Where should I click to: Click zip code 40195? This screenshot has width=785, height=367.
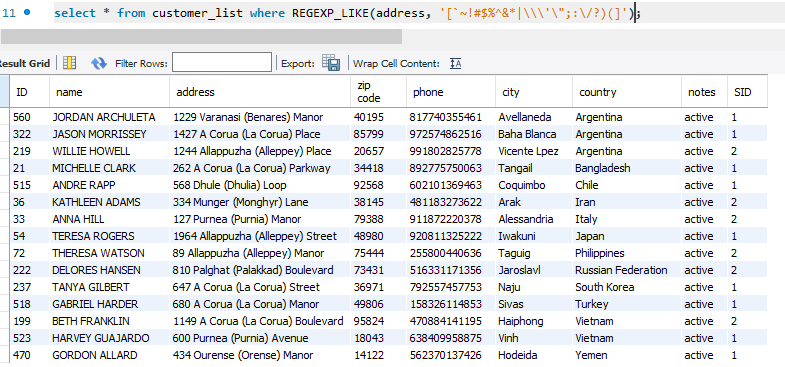click(x=368, y=117)
